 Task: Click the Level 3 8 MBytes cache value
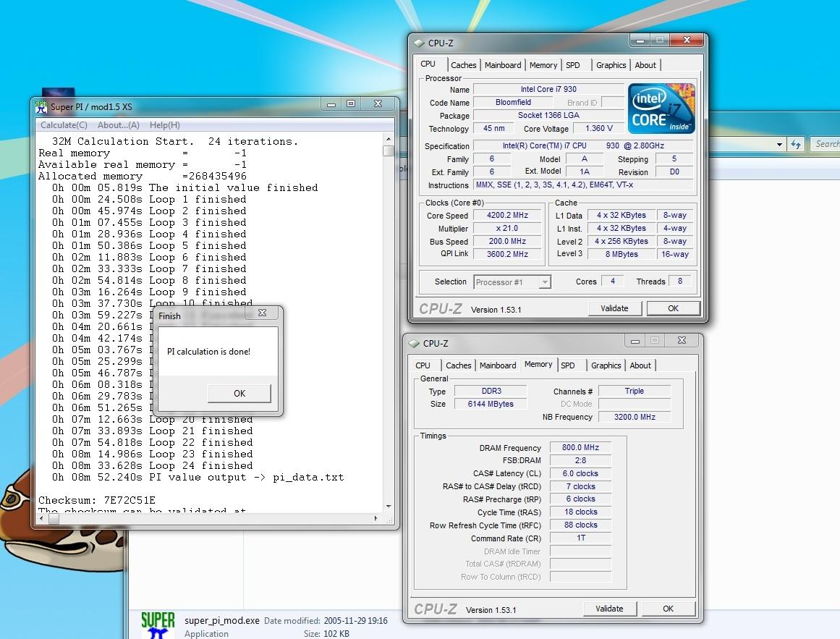click(x=621, y=255)
